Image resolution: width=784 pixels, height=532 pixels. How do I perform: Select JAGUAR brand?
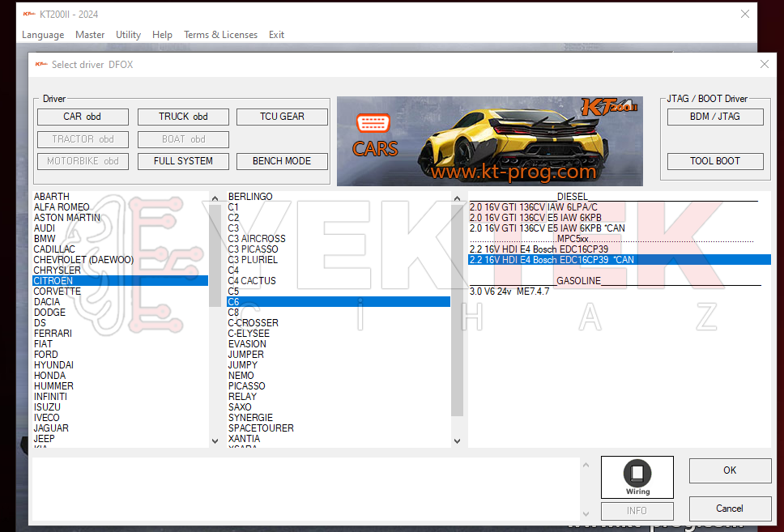pyautogui.click(x=120, y=428)
